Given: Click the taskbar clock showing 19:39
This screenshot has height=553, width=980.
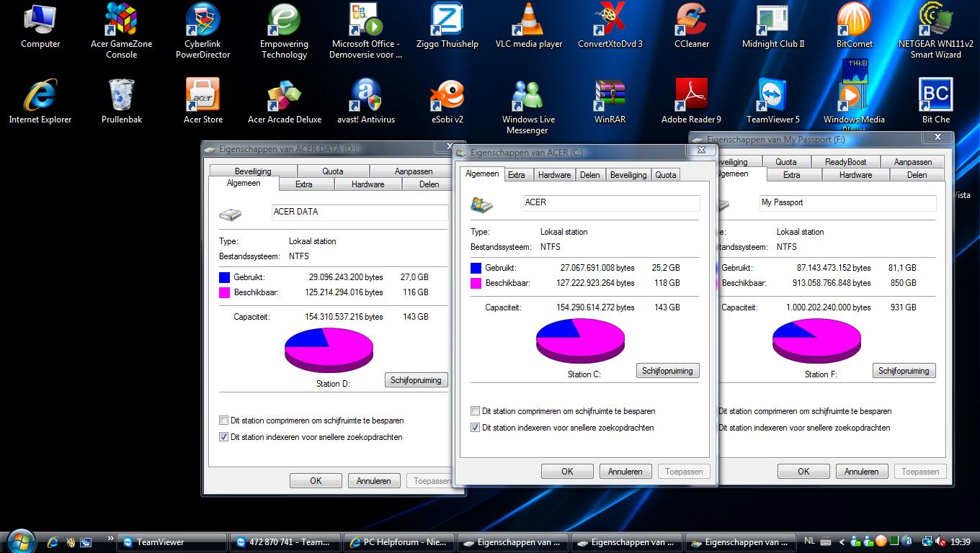Looking at the screenshot, I should [961, 542].
